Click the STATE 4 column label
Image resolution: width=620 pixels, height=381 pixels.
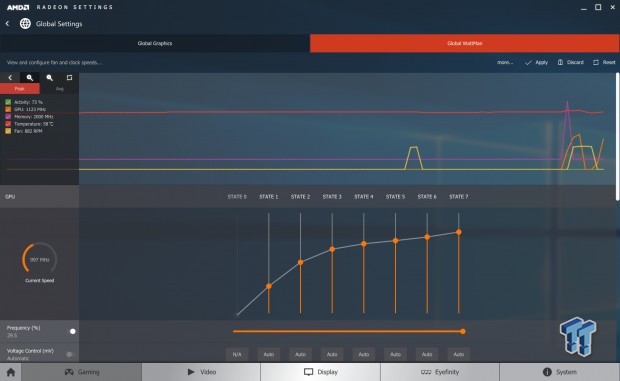364,196
